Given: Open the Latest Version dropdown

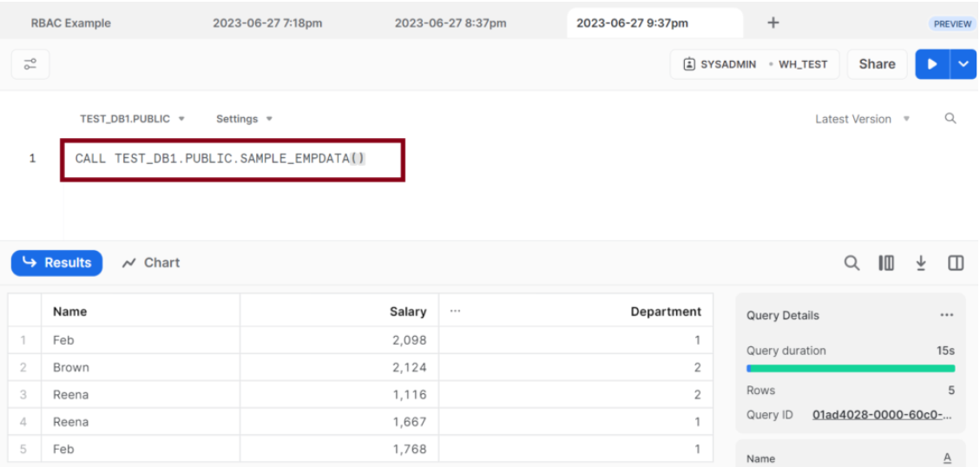Looking at the screenshot, I should pyautogui.click(x=863, y=119).
